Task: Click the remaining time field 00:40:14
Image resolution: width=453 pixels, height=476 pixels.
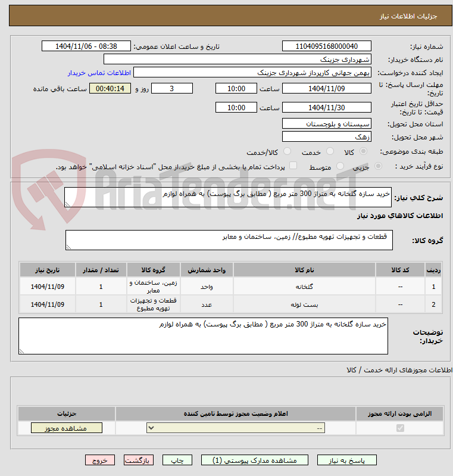Action: pos(110,88)
